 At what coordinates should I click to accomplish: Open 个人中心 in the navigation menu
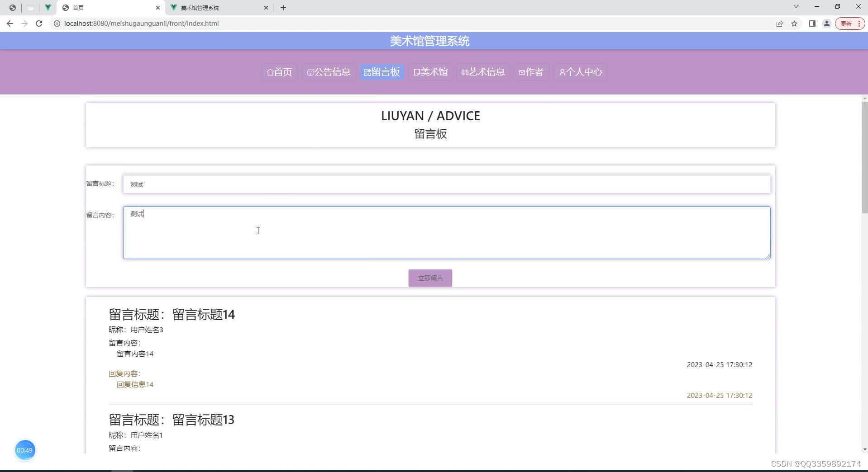coord(581,72)
